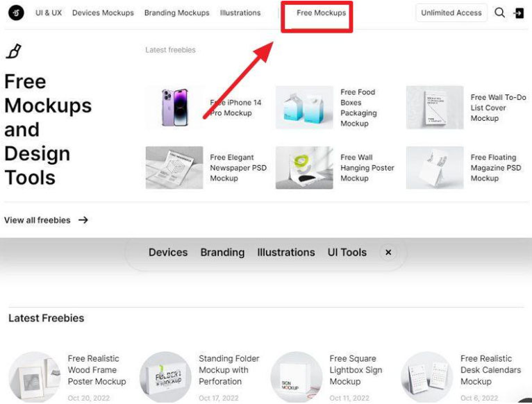Image resolution: width=532 pixels, height=404 pixels.
Task: Select the Branding filter
Action: coord(222,253)
